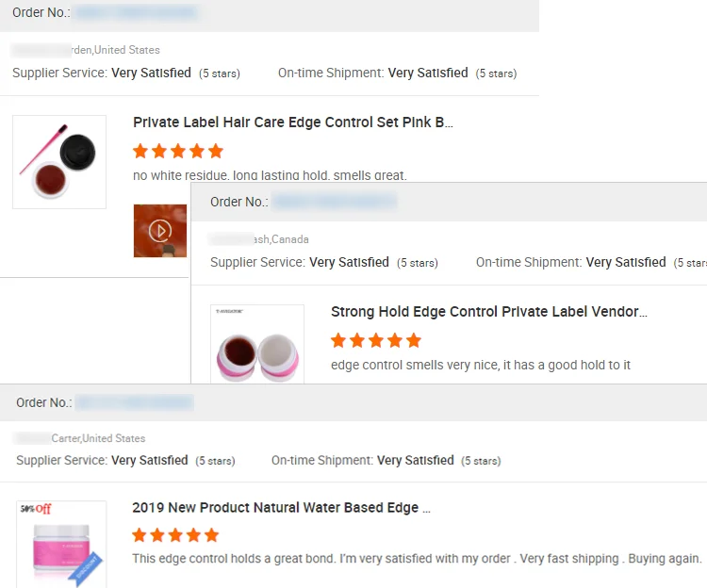
Task: Click the blurred order number in the first review
Action: pyautogui.click(x=136, y=13)
